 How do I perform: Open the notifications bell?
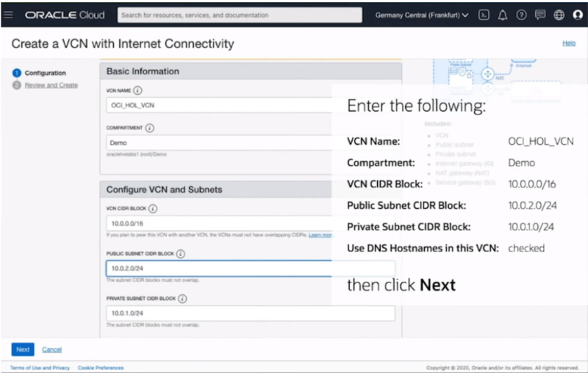pos(503,15)
